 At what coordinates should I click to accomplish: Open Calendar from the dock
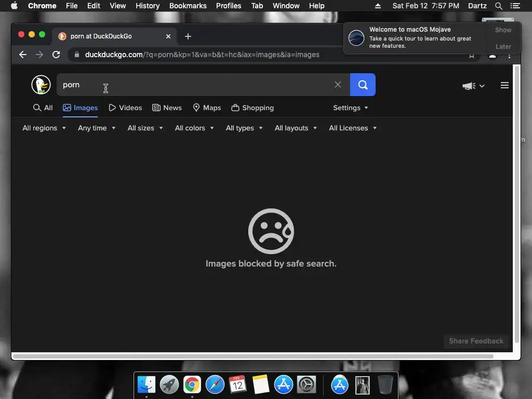point(237,385)
